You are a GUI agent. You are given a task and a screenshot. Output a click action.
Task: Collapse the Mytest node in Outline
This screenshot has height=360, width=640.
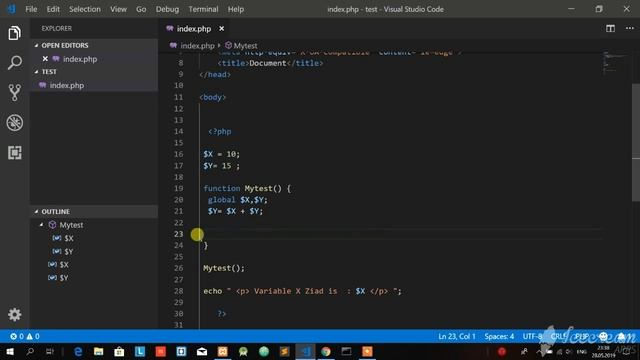click(x=41, y=225)
